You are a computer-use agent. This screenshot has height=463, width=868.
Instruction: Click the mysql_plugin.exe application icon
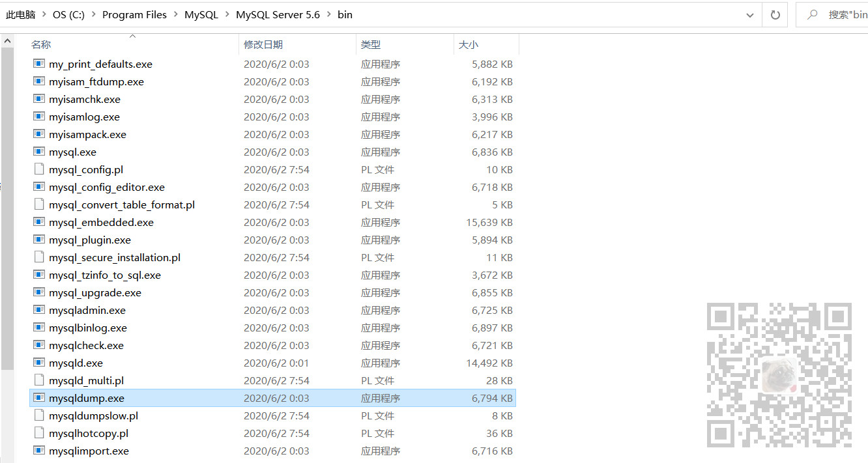pos(39,240)
